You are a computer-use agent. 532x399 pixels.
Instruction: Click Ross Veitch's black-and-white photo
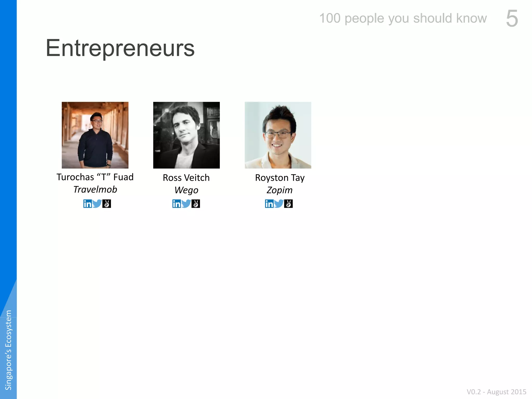click(x=187, y=135)
